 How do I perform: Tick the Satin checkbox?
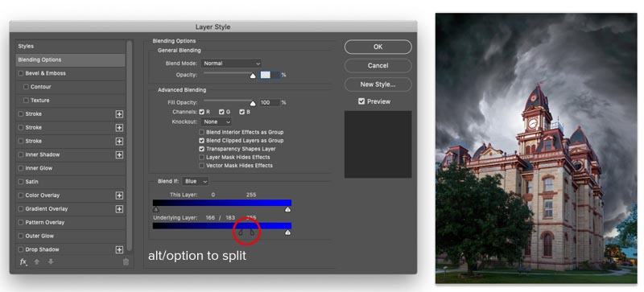[21, 182]
